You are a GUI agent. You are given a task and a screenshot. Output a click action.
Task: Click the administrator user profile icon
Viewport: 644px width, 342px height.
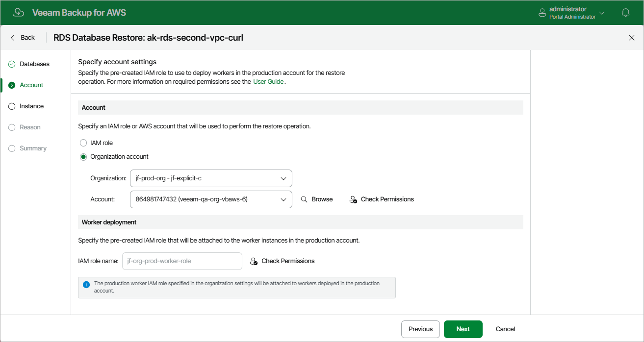point(542,13)
